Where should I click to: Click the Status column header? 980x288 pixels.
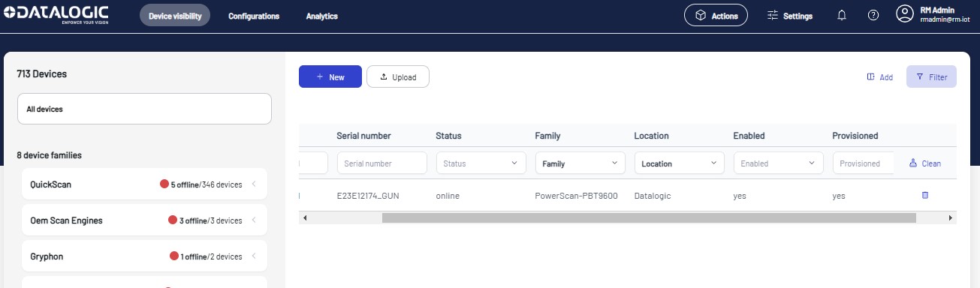point(448,136)
